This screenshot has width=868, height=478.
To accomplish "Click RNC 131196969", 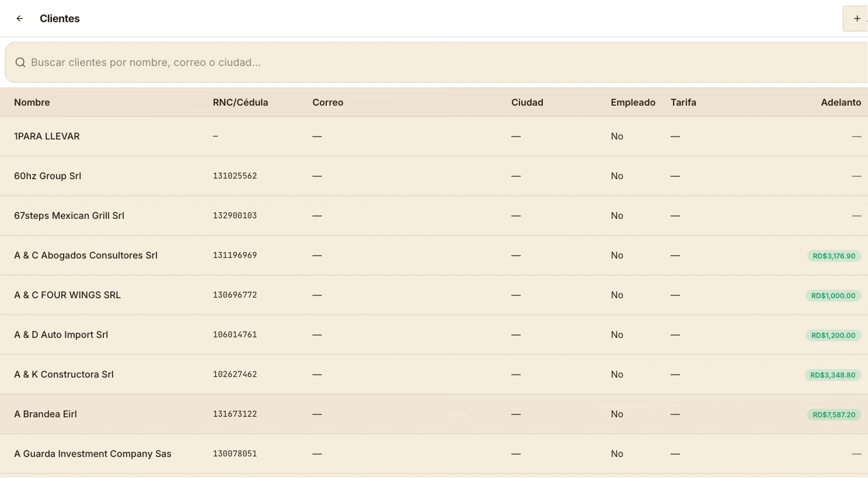I will (235, 255).
